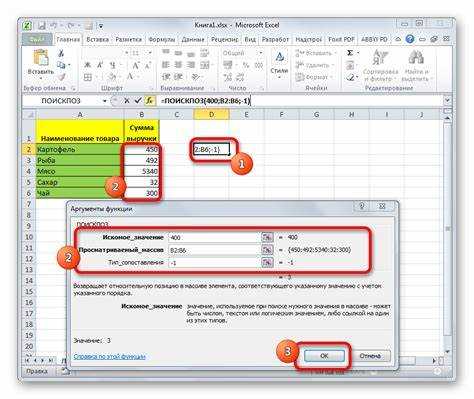Align text right in alignment group
Image resolution: width=474 pixels, height=399 pixels.
pyautogui.click(x=190, y=65)
